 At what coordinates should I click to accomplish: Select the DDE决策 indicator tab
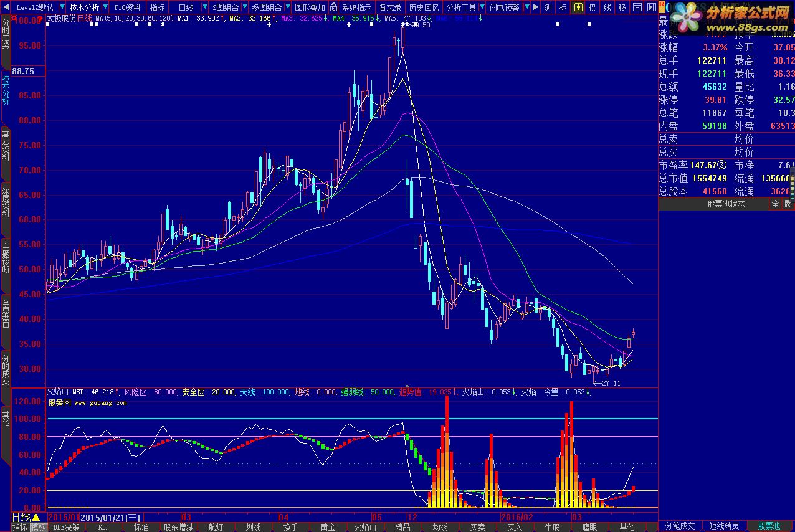click(66, 526)
